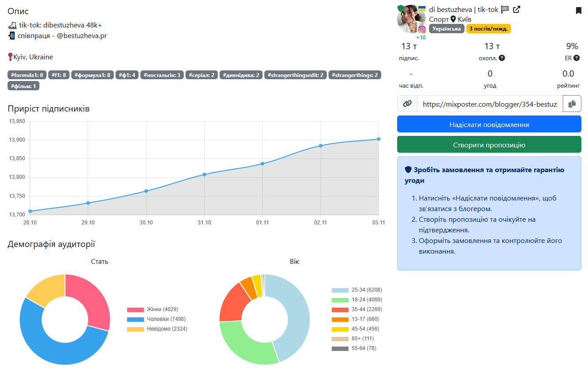Toggle Чоловіки legend in the gender chart
Viewport: 588px width, 370px height.
(x=155, y=319)
